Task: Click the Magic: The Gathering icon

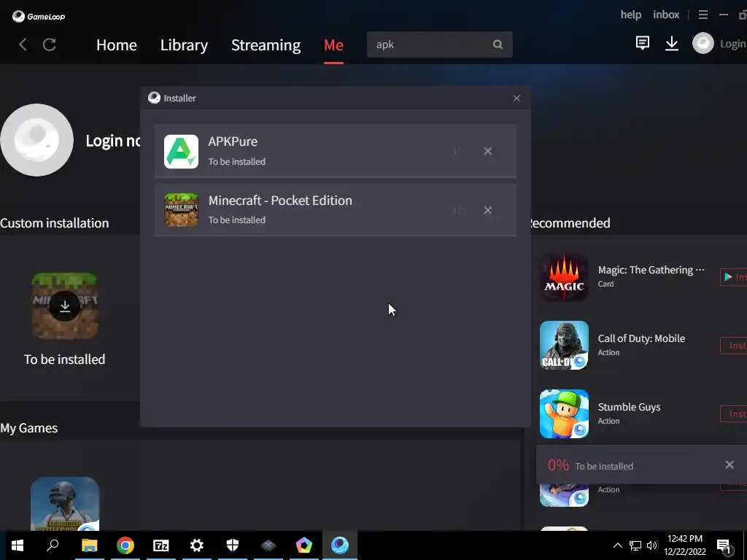Action: (564, 276)
